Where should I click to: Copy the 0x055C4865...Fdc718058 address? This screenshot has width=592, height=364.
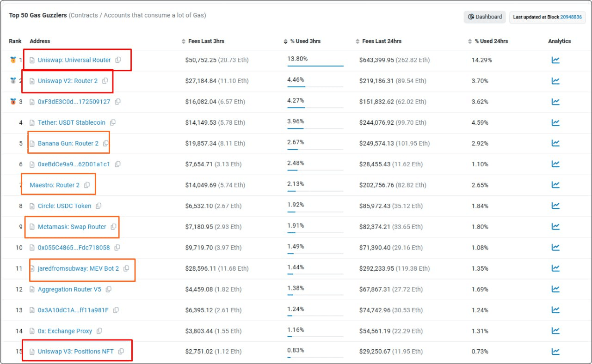click(117, 248)
